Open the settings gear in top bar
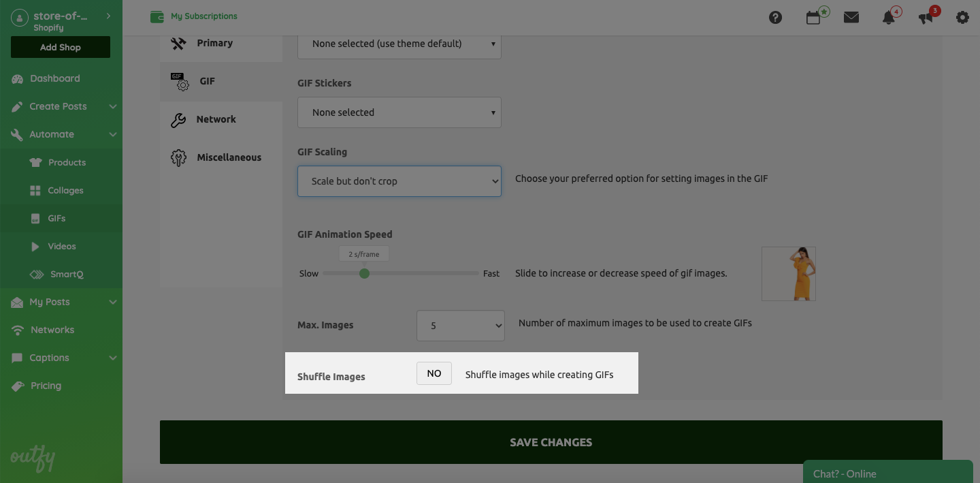980x483 pixels. pyautogui.click(x=962, y=17)
